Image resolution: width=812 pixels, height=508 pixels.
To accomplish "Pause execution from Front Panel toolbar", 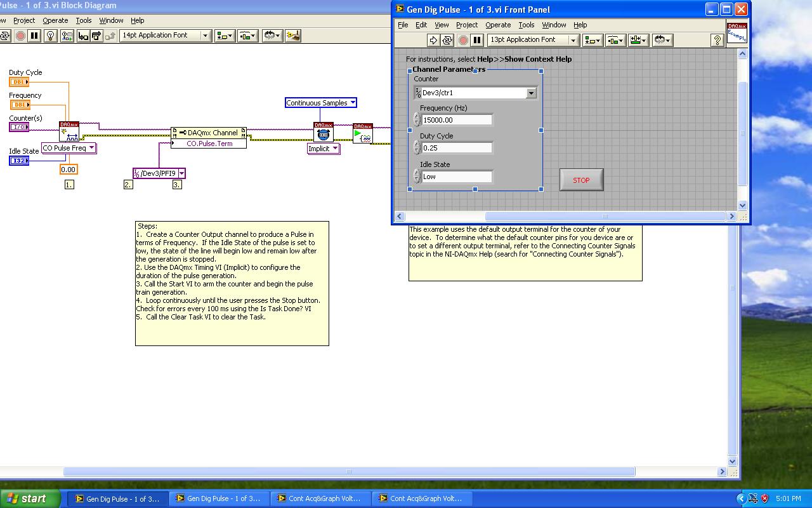I will pos(477,40).
